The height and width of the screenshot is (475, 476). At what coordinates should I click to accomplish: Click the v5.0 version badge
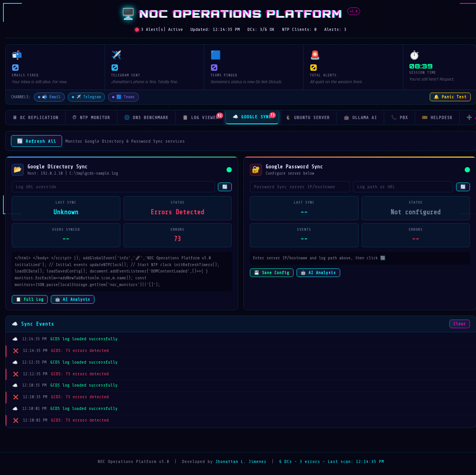click(354, 11)
